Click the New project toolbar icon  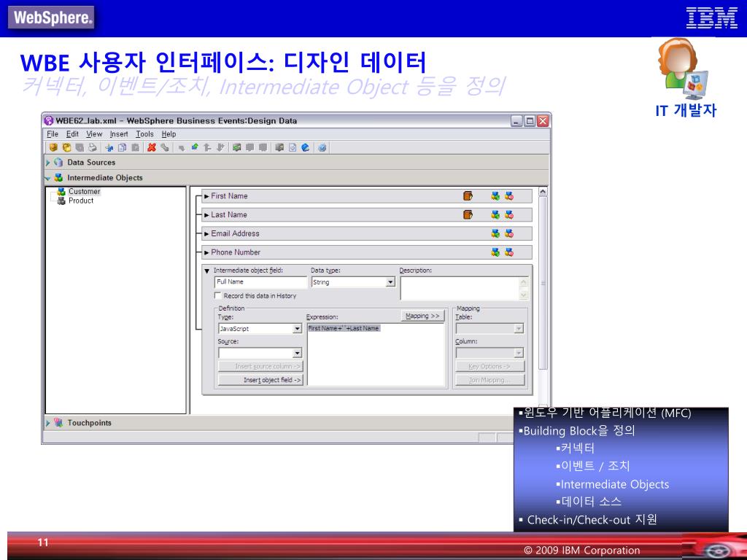click(53, 147)
